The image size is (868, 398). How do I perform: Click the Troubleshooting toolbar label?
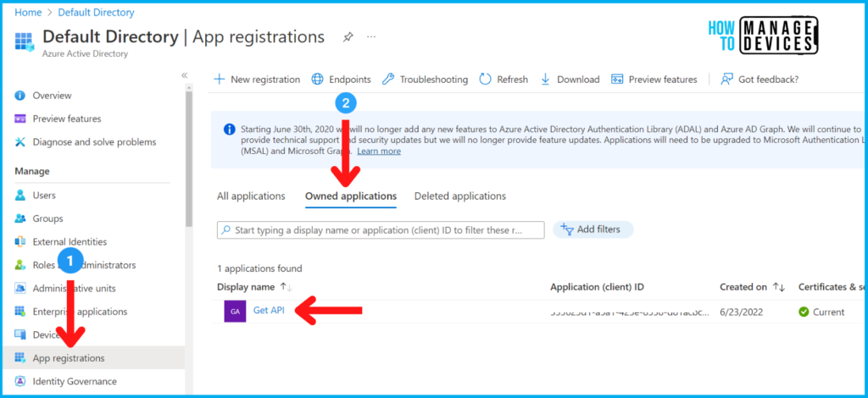tap(434, 80)
